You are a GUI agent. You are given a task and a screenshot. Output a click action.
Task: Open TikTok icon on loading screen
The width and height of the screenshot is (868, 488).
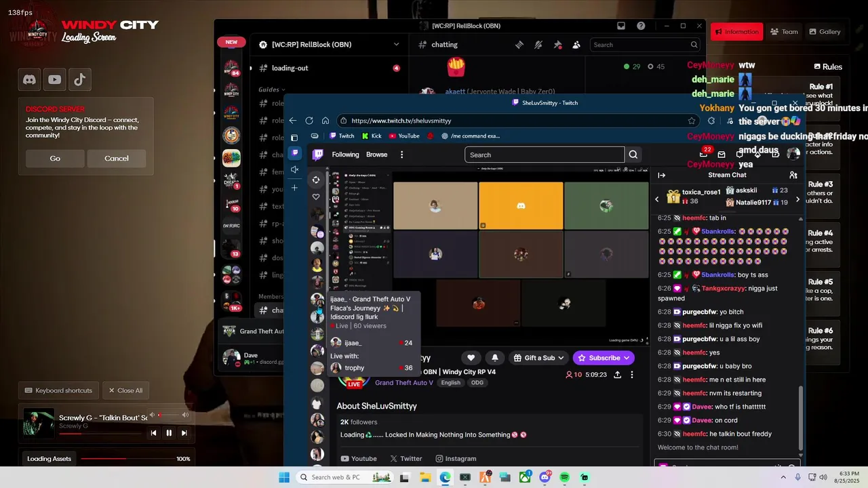pos(80,79)
